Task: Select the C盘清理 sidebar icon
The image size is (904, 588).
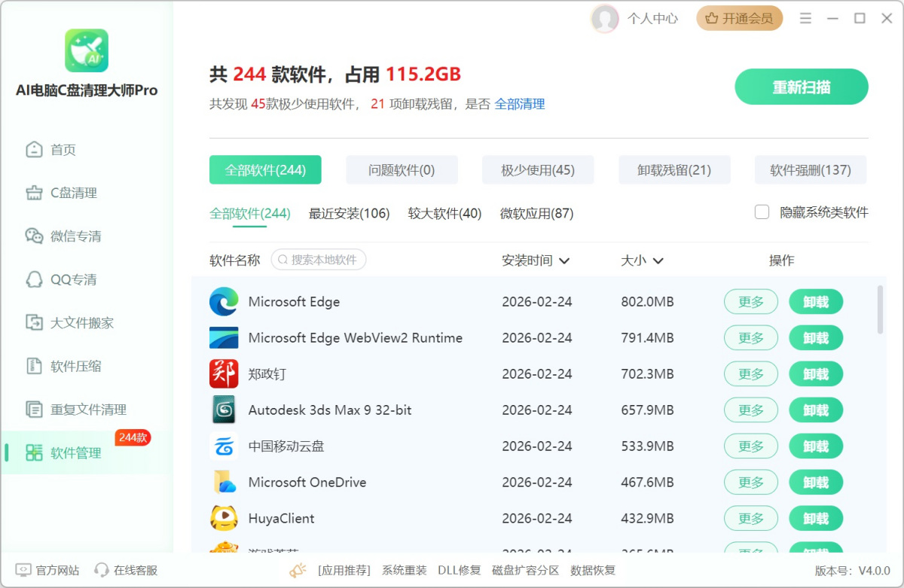Action: [34, 193]
